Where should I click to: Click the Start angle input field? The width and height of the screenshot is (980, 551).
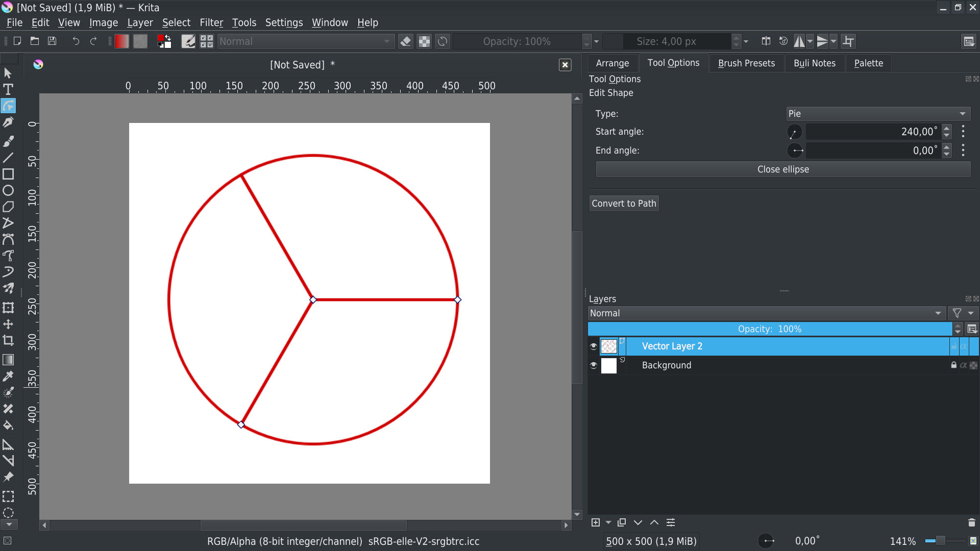[873, 132]
